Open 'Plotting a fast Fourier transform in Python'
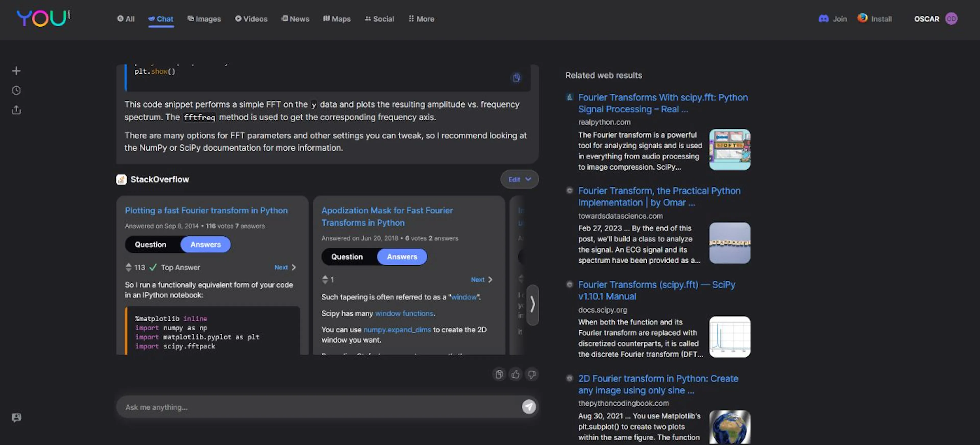Screen dimensions: 980x445 pos(206,210)
